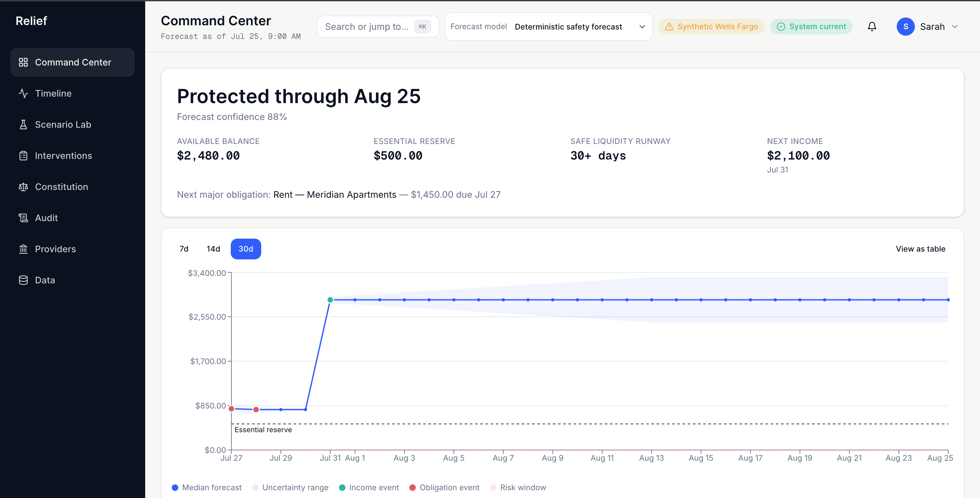980x498 pixels.
Task: Click the Interventions clipboard icon
Action: click(23, 156)
